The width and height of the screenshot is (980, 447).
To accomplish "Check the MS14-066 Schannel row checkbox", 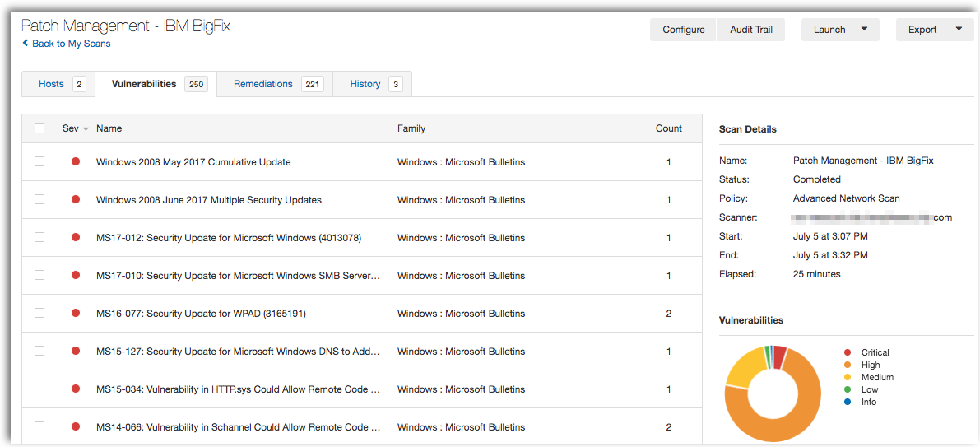I will point(39,427).
